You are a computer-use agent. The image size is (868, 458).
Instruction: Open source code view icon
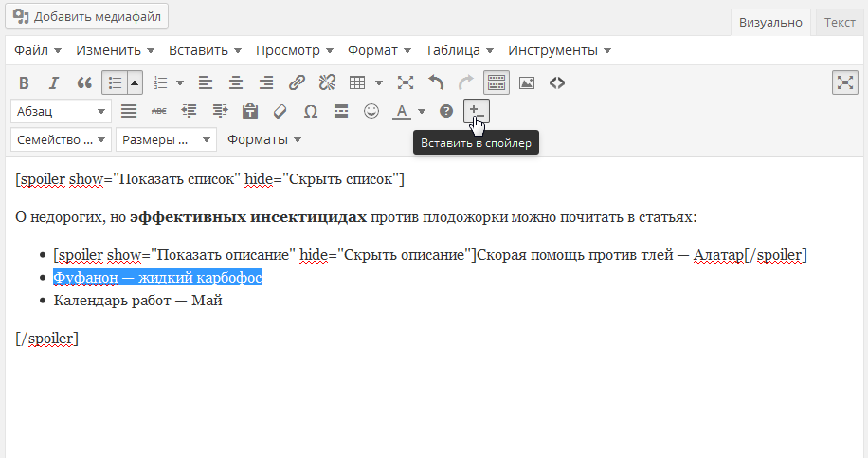point(557,83)
